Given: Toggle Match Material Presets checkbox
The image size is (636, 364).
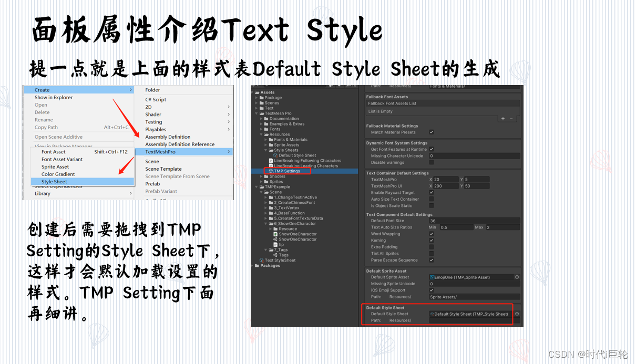Looking at the screenshot, I should tap(432, 132).
